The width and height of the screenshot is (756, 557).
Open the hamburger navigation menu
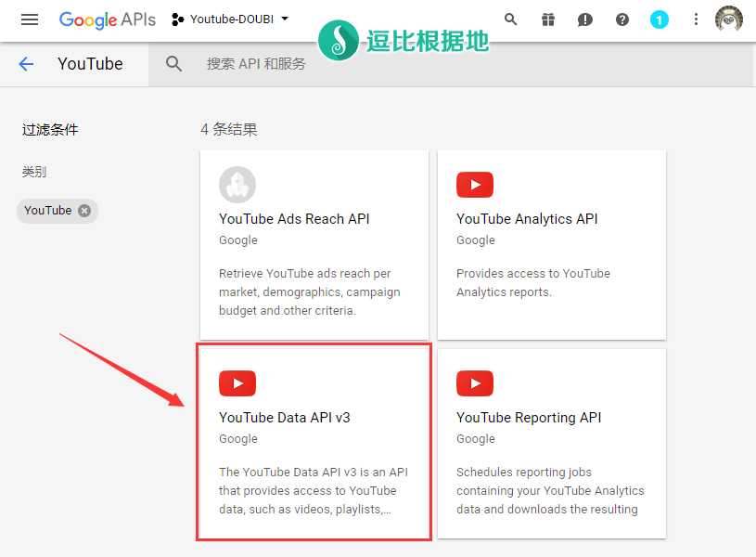click(30, 19)
